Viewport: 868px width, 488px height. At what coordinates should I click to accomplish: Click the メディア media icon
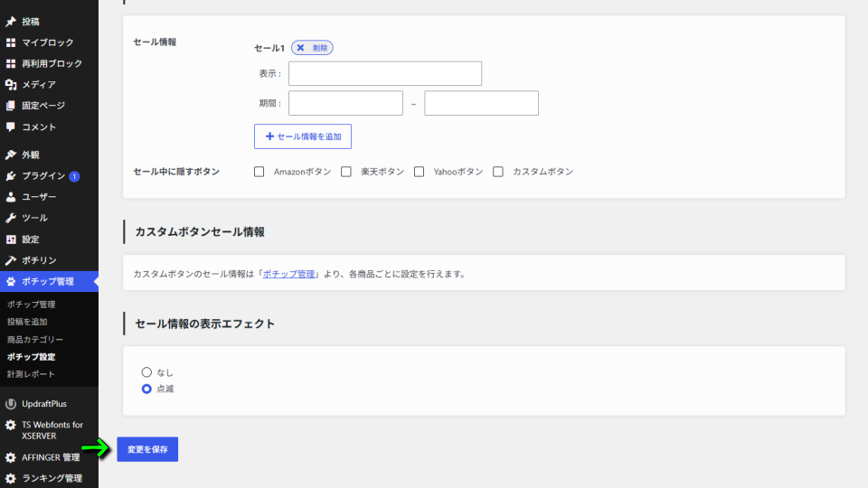(11, 85)
